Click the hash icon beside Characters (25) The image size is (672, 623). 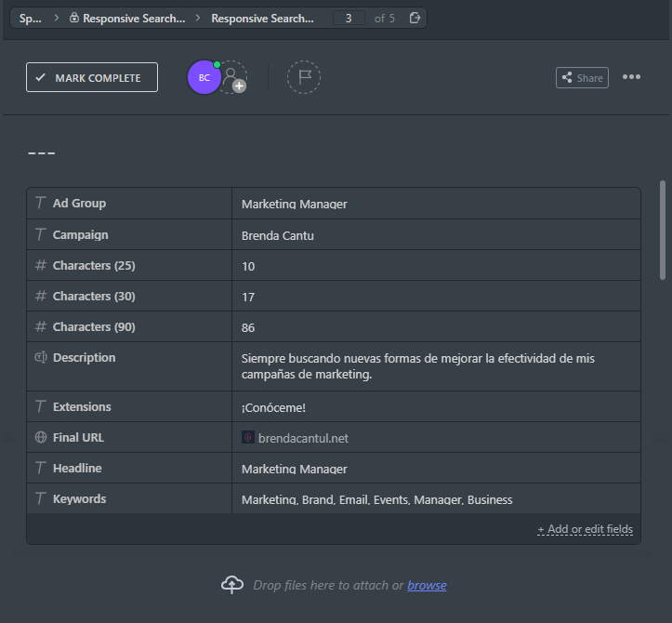(40, 266)
